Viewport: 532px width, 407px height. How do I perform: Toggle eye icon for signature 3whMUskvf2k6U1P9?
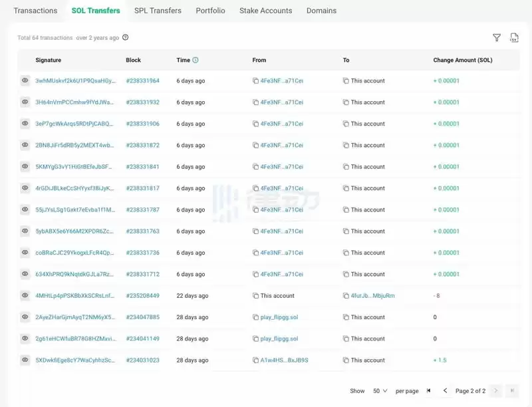[x=25, y=80]
